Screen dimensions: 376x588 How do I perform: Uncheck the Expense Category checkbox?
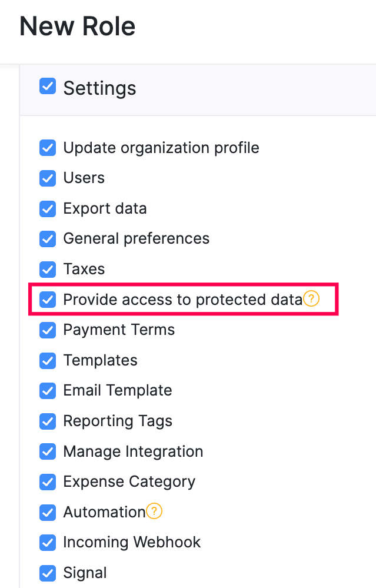tap(47, 481)
